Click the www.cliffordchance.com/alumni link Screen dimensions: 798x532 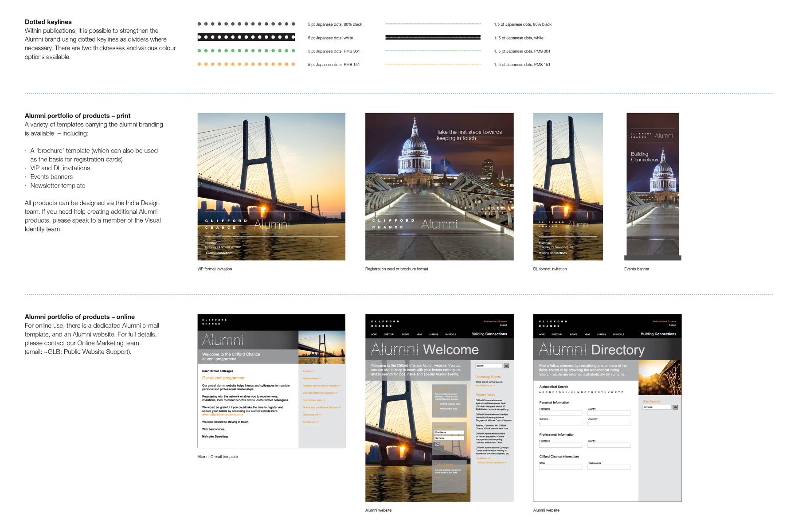[223, 415]
